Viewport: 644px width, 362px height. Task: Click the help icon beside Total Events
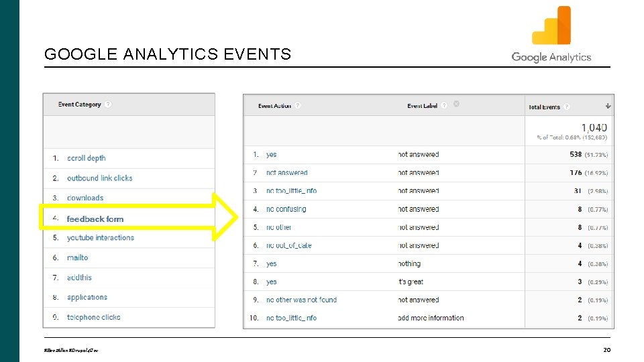(x=567, y=107)
